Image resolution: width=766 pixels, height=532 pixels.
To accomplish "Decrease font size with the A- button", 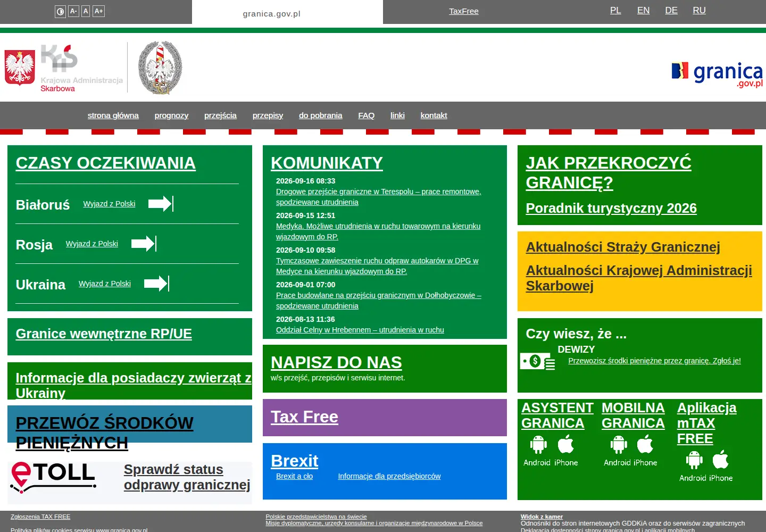I will [74, 11].
